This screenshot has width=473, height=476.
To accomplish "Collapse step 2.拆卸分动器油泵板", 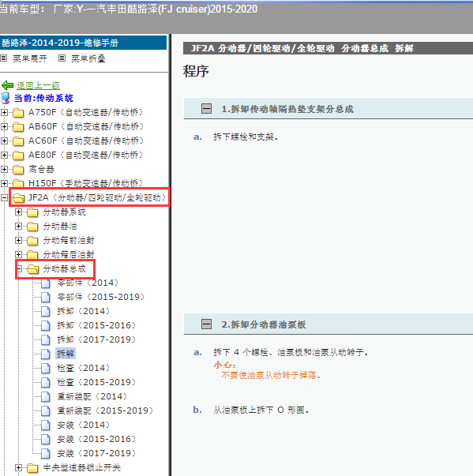I will (x=206, y=324).
